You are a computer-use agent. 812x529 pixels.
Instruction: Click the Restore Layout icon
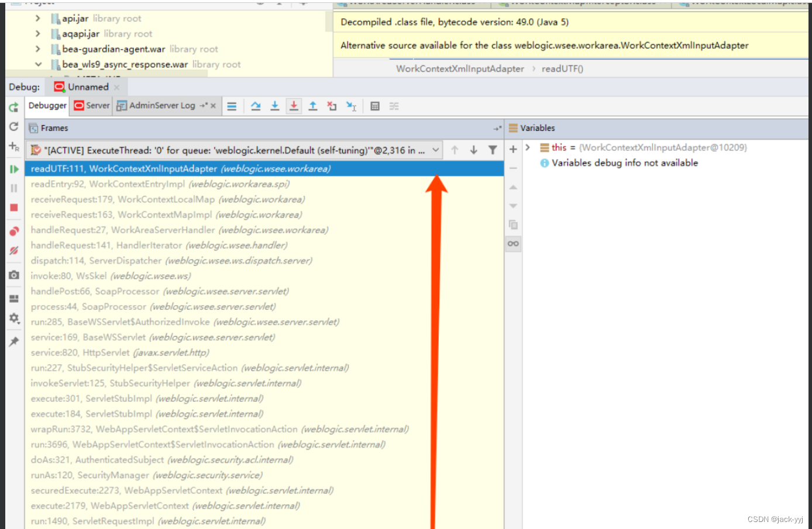tap(14, 299)
